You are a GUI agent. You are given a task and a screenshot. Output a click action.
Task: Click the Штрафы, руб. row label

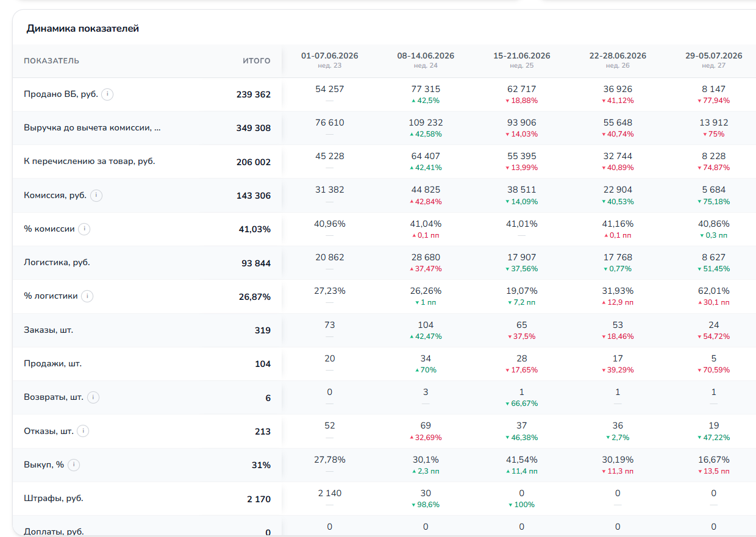point(54,499)
